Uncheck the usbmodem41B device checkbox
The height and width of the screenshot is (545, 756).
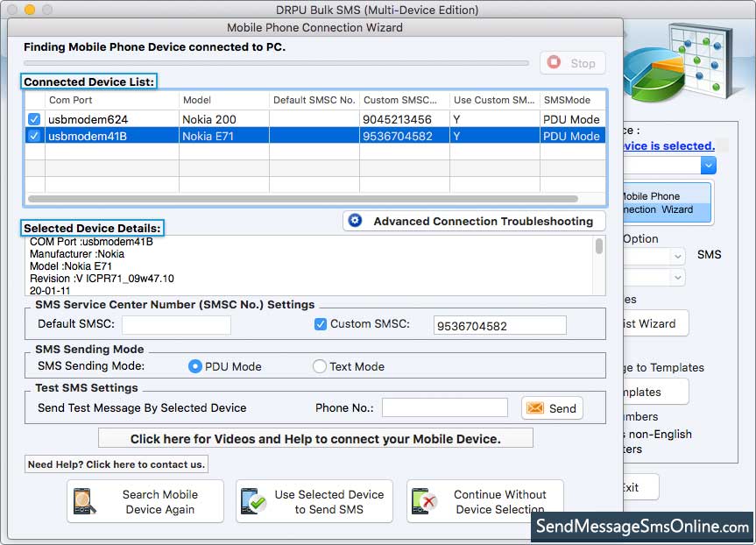click(x=34, y=136)
